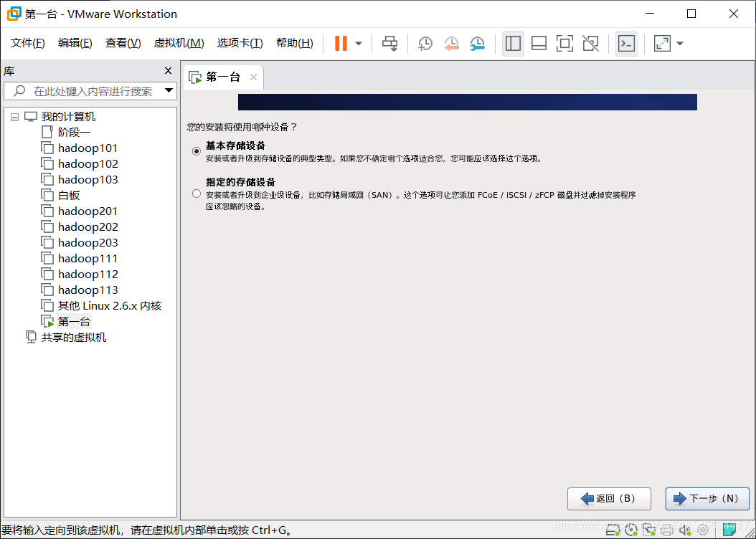Toggle the thumbnail bar view icon
756x539 pixels.
click(x=539, y=43)
